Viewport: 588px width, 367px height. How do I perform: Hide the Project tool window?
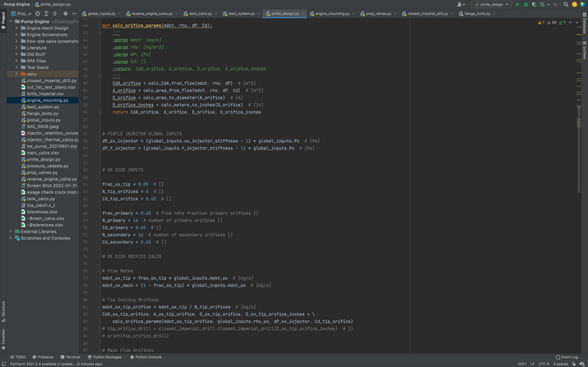point(75,14)
